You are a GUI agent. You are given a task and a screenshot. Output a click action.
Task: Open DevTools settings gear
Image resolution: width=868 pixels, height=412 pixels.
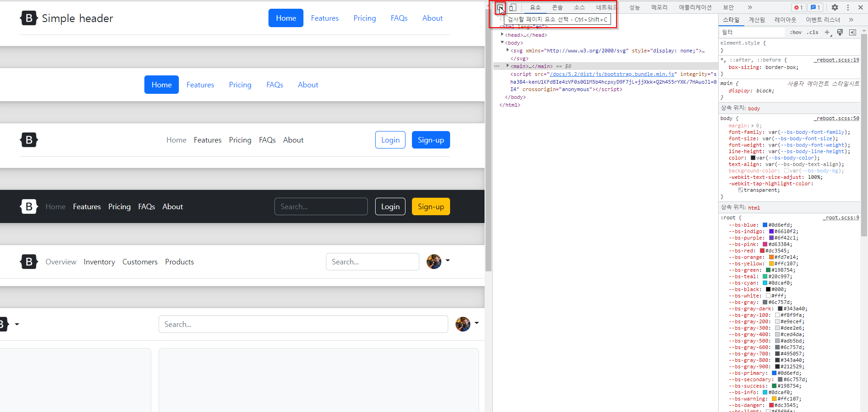[x=835, y=7]
